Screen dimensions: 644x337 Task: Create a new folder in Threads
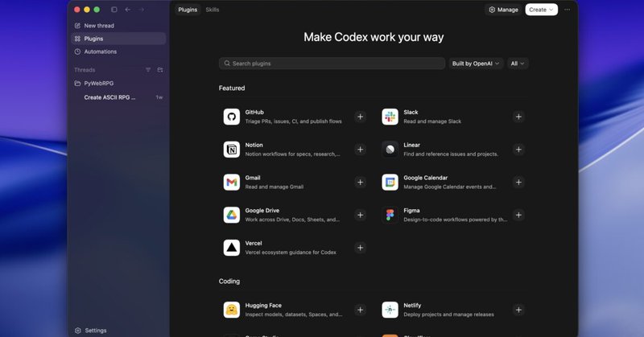point(160,70)
